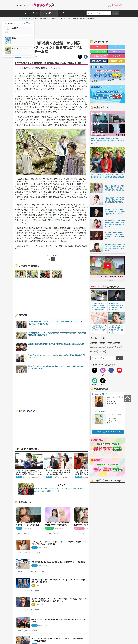Share the article on X
This screenshot has width=138, height=644.
(x=80, y=57)
